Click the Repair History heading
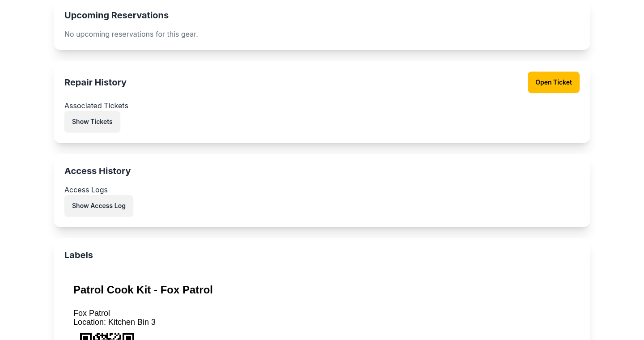This screenshot has height=340, width=644. pos(95,82)
